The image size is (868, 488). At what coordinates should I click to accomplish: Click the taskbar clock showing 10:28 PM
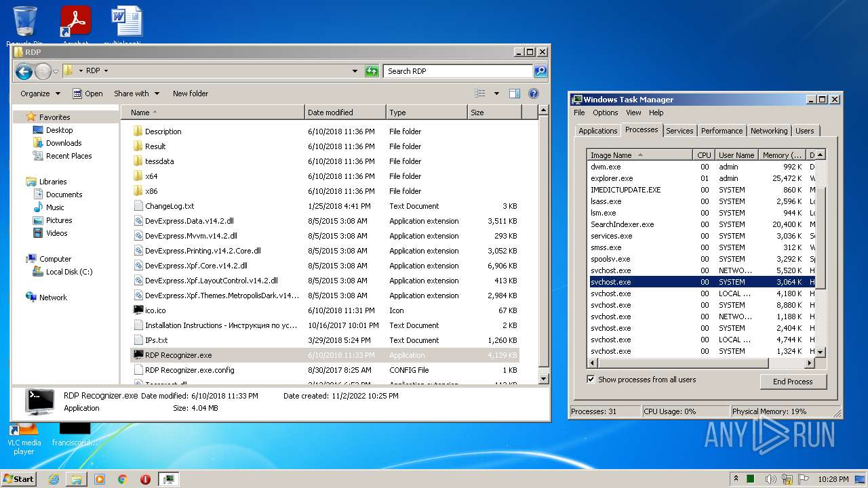click(x=833, y=479)
